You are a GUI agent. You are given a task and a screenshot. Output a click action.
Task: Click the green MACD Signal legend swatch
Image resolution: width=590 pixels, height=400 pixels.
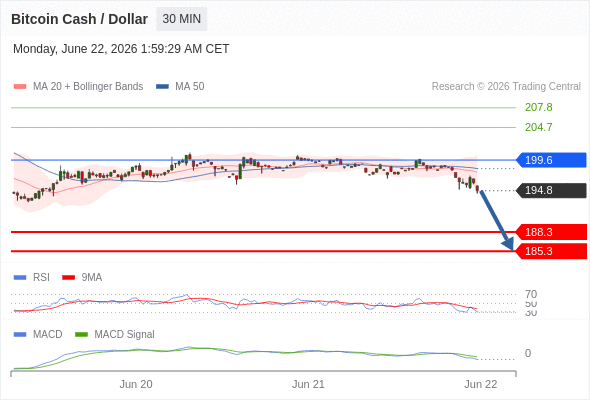(x=81, y=335)
